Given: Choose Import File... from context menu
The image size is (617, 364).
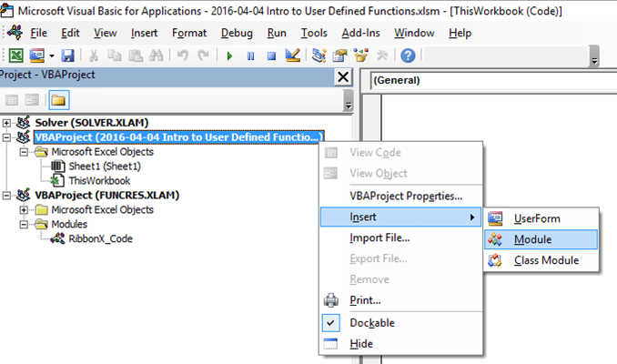Looking at the screenshot, I should coord(401,238).
